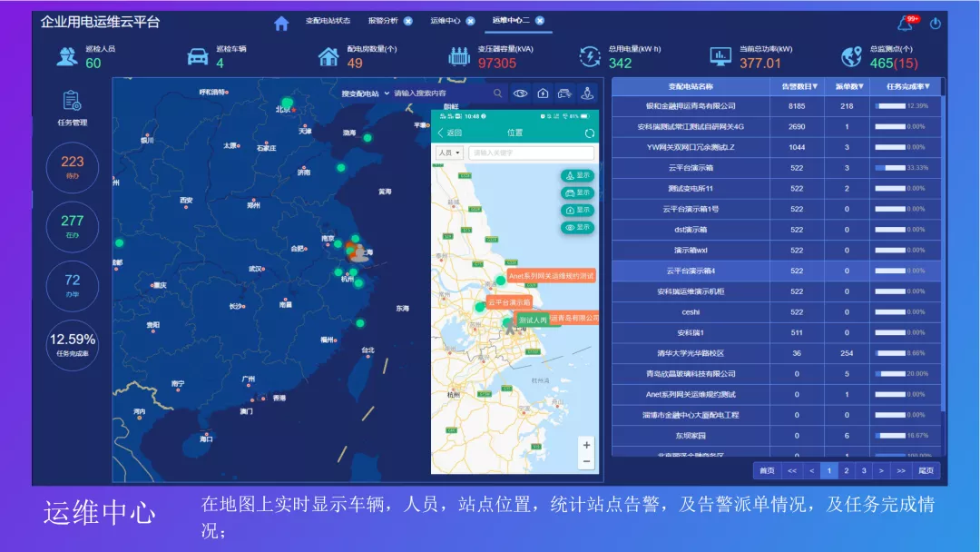Click the 巡检人员 inspector icon
The height and width of the screenshot is (552, 980).
tap(66, 56)
